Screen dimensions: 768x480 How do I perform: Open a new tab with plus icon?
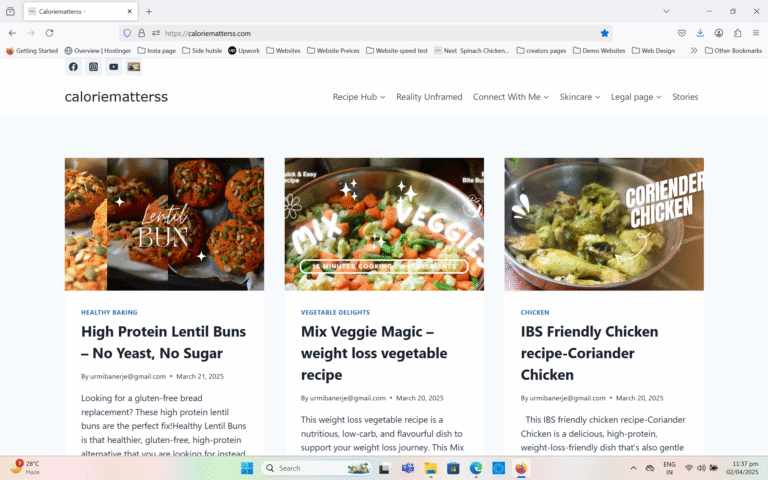(149, 11)
